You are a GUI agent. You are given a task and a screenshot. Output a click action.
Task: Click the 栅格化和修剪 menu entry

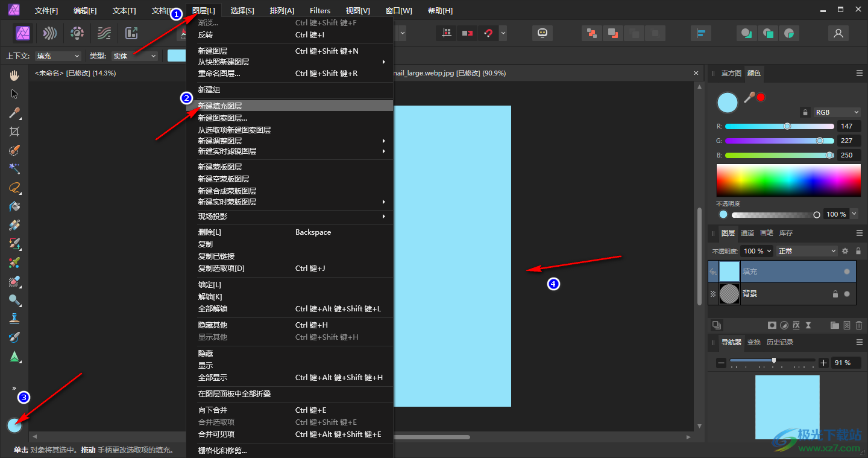222,450
